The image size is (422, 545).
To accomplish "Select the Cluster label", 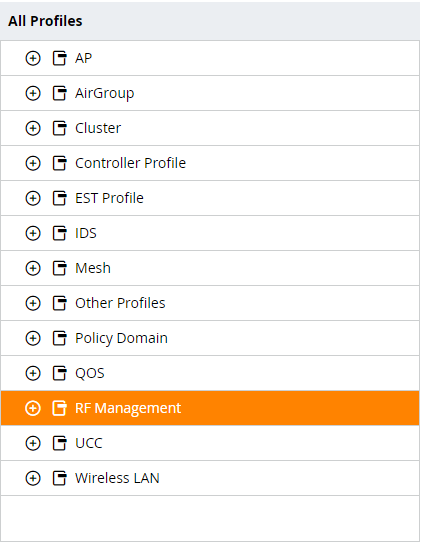I will coord(98,128).
